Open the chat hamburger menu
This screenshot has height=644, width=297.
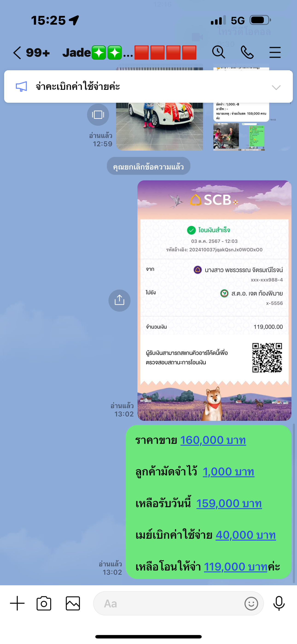(275, 53)
